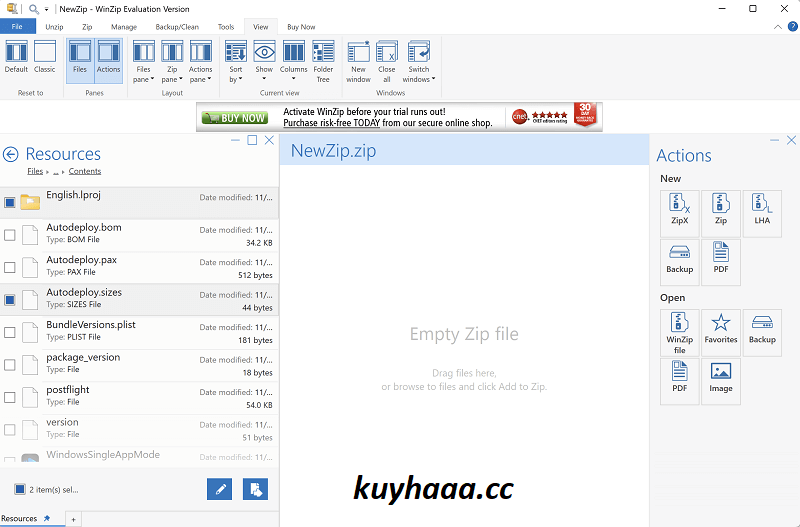Reset layout to Default view
Viewport: 800px width, 527px height.
[x=16, y=57]
